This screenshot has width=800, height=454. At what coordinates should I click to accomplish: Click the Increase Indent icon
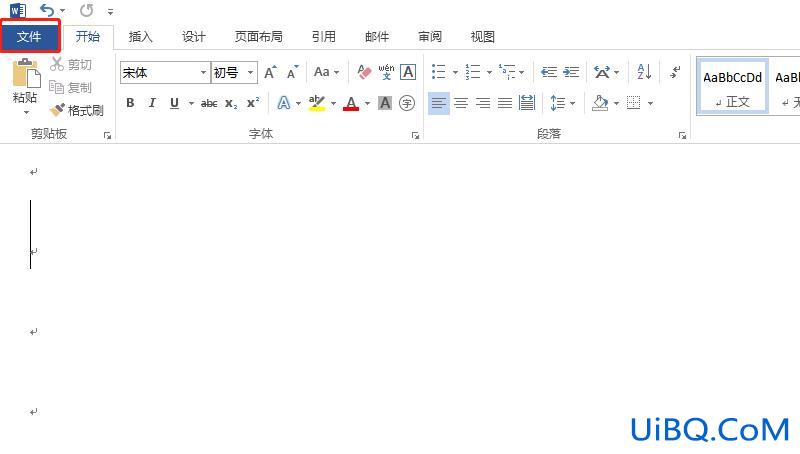click(571, 72)
